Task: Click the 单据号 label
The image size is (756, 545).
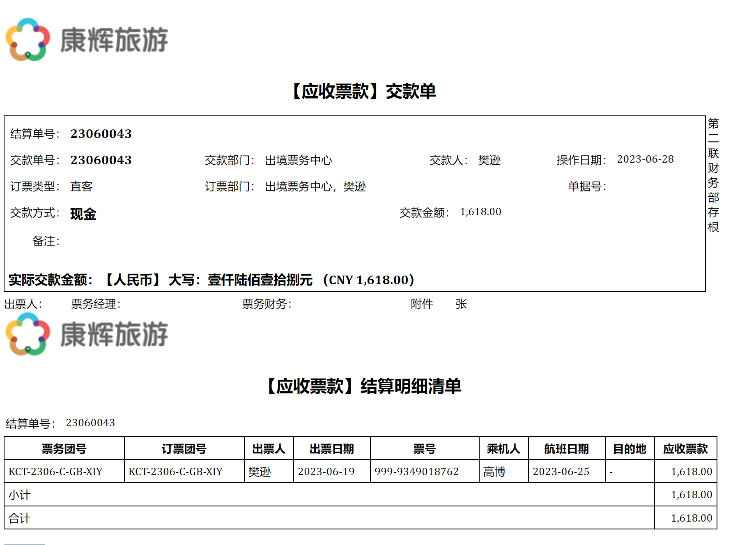Action: [587, 186]
